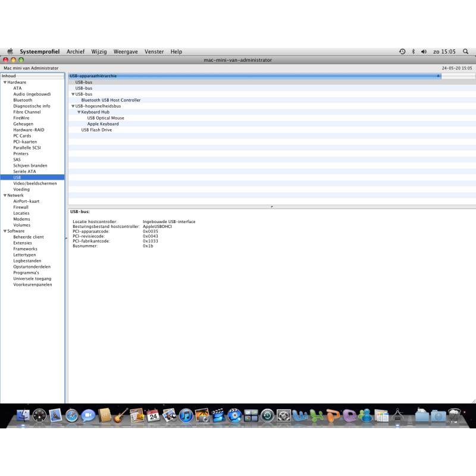Select Seriële ATA in the sidebar
This screenshot has height=476, width=476.
tap(24, 171)
